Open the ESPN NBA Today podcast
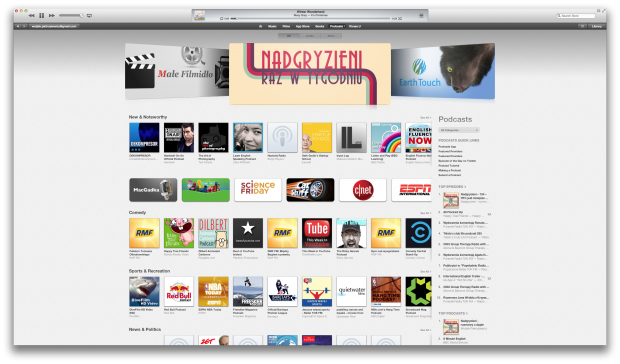Viewport: 620px width, 364px height. pos(213,292)
